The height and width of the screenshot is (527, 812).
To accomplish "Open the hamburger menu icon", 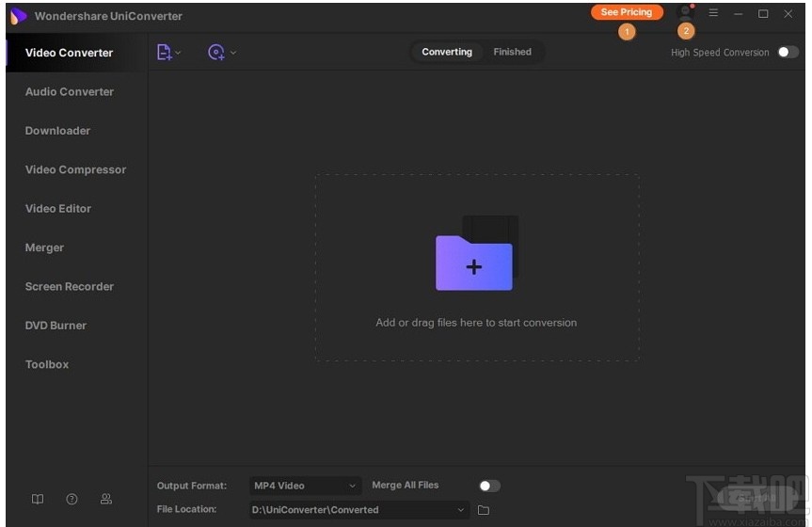I will tap(713, 12).
